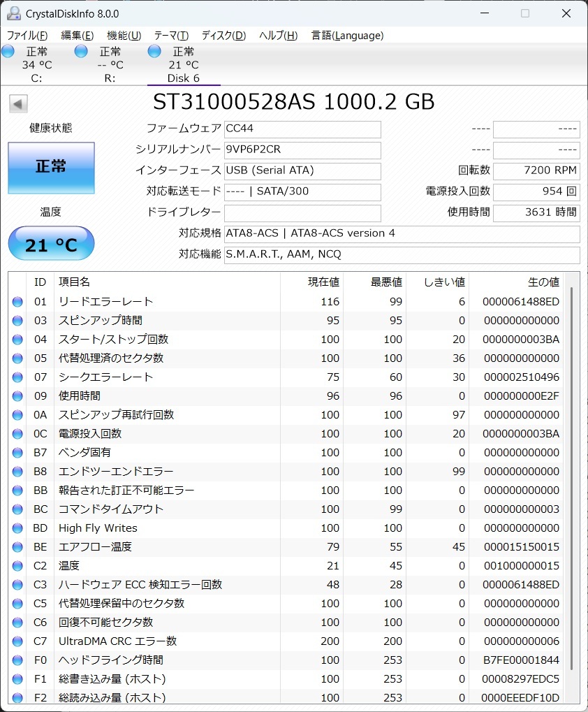Select the UltraDMA CRC エラー数 attribute name
This screenshot has height=712, width=588.
(x=117, y=641)
